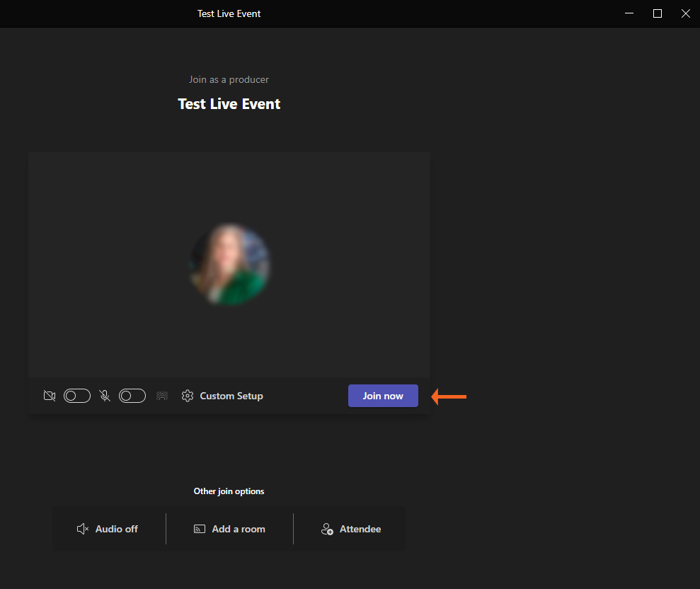Viewport: 700px width, 589px height.
Task: Click the Test Live Event title bar text
Action: pos(229,13)
